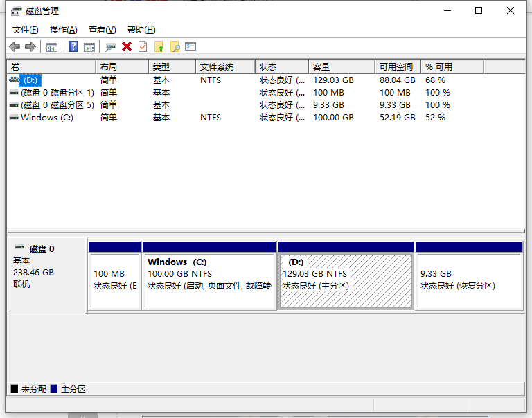Open the 操作(A) menu
Viewport: 532px width, 418px height.
click(63, 30)
